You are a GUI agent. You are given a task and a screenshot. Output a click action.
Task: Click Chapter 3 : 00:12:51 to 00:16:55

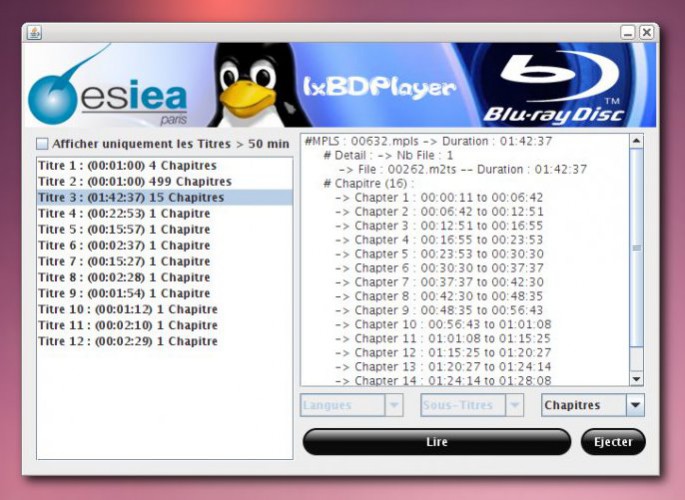(x=439, y=225)
